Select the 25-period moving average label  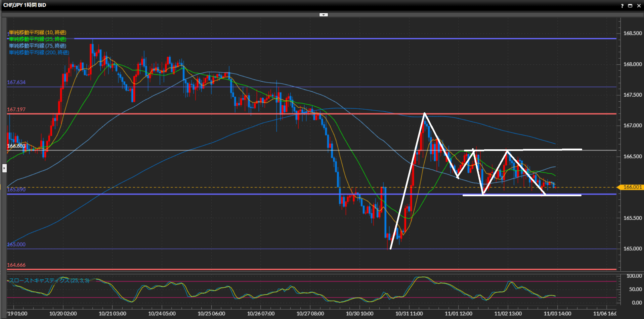pos(38,39)
